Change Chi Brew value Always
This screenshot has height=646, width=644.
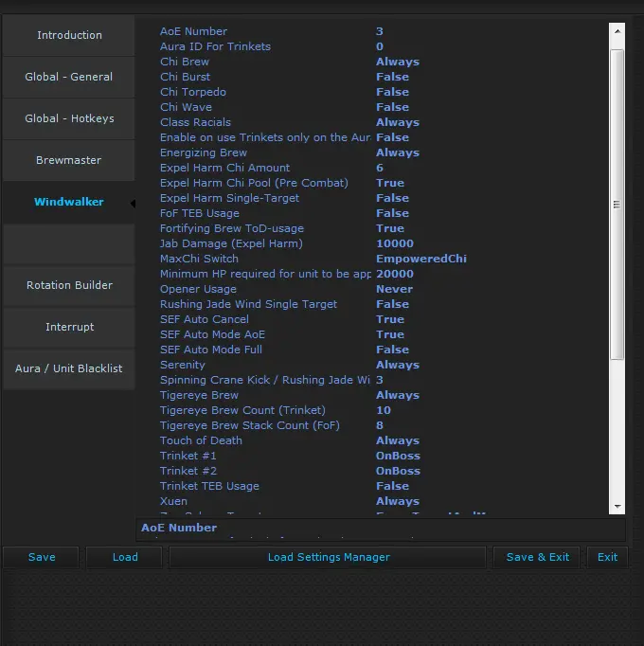tap(398, 62)
